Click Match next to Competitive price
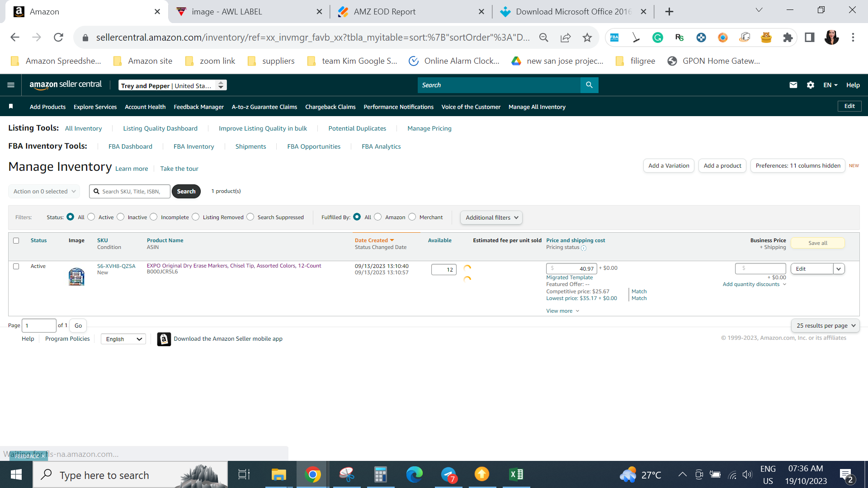The height and width of the screenshot is (488, 868). point(639,291)
